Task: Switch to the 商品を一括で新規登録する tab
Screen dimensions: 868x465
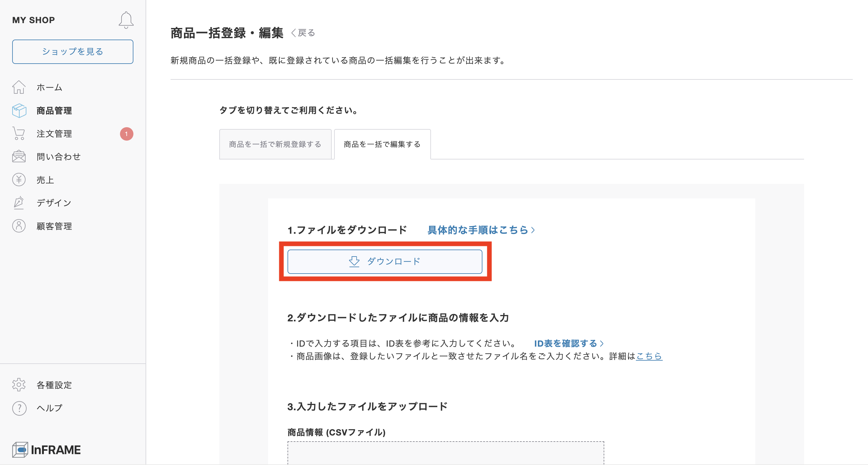Action: coord(275,144)
